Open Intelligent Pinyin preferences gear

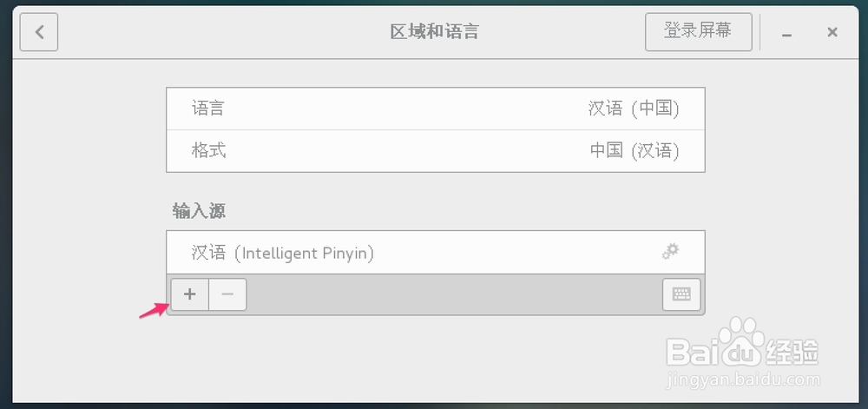(x=670, y=252)
